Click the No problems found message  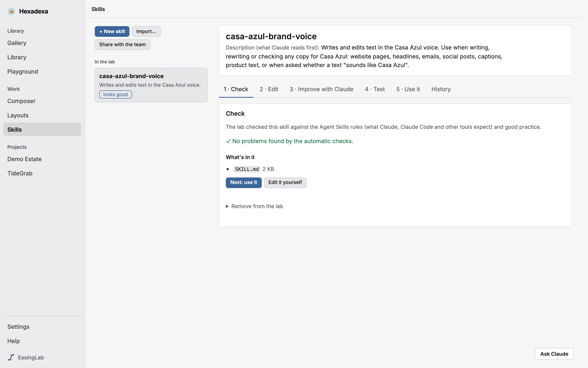click(x=289, y=141)
